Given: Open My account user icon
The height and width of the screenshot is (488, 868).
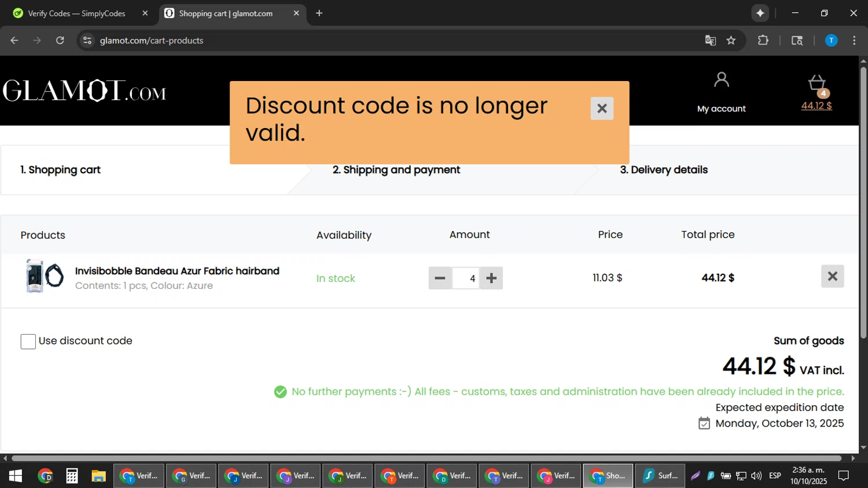Looking at the screenshot, I should pyautogui.click(x=721, y=80).
